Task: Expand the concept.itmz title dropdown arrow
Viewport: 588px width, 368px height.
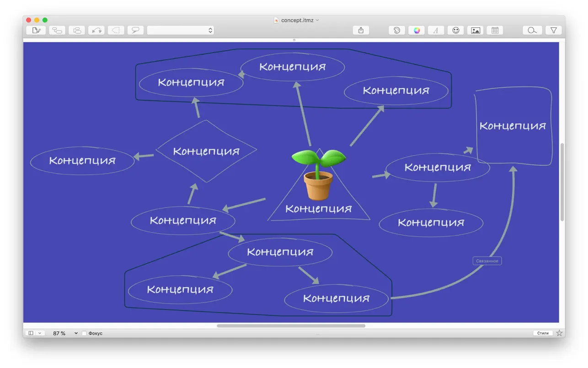Action: click(318, 20)
